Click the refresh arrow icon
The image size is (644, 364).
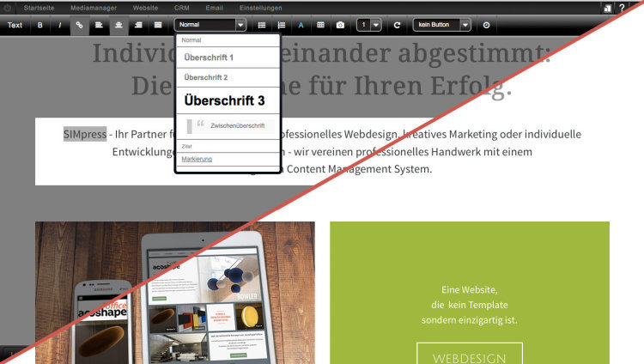tap(397, 25)
